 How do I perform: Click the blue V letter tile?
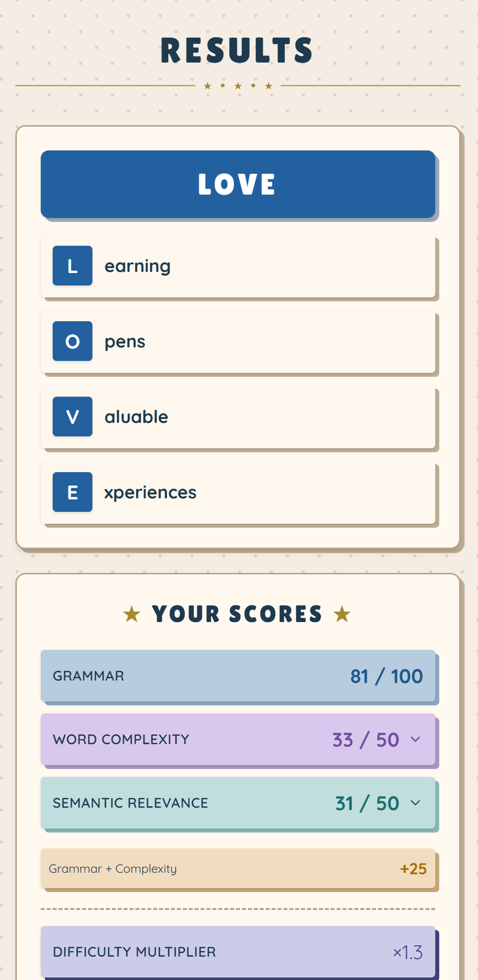73,417
